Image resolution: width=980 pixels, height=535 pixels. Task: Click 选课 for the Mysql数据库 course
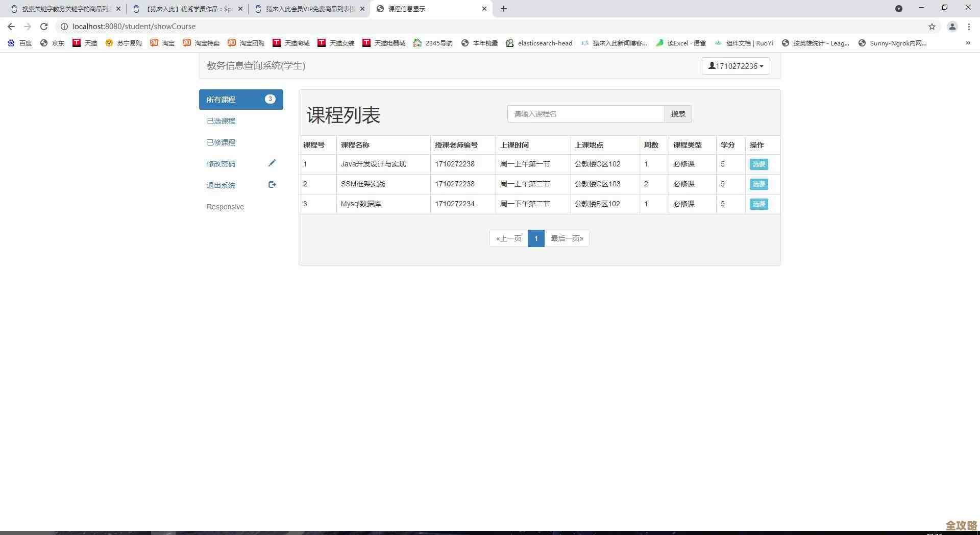(758, 204)
